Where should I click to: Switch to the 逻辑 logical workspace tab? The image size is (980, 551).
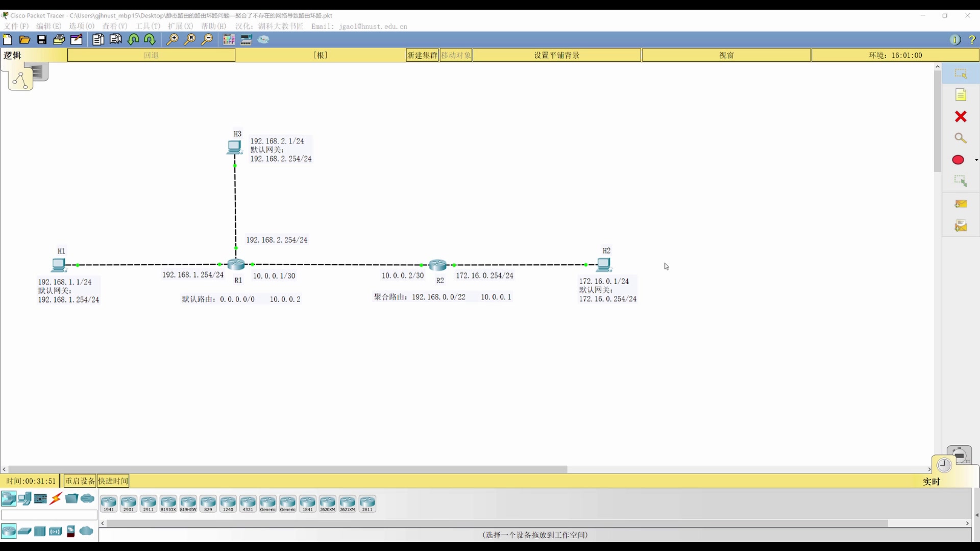click(x=20, y=80)
